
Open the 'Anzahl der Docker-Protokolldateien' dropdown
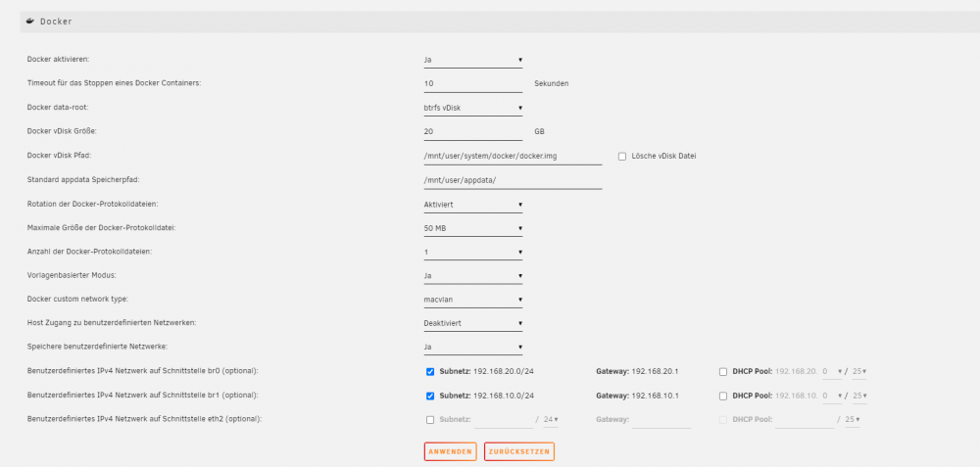click(473, 253)
